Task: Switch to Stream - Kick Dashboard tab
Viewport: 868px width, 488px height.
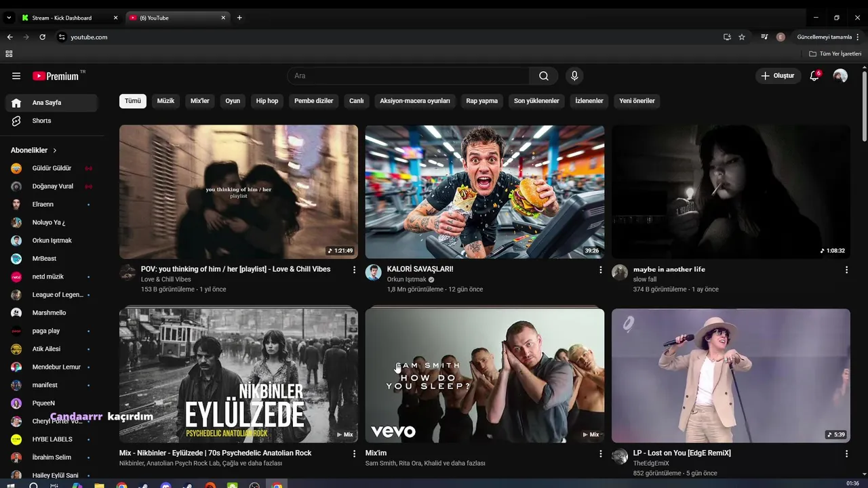Action: pyautogui.click(x=70, y=18)
